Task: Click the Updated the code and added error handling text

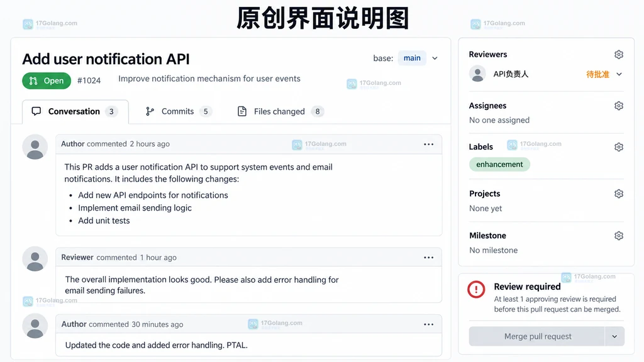Action: (156, 345)
